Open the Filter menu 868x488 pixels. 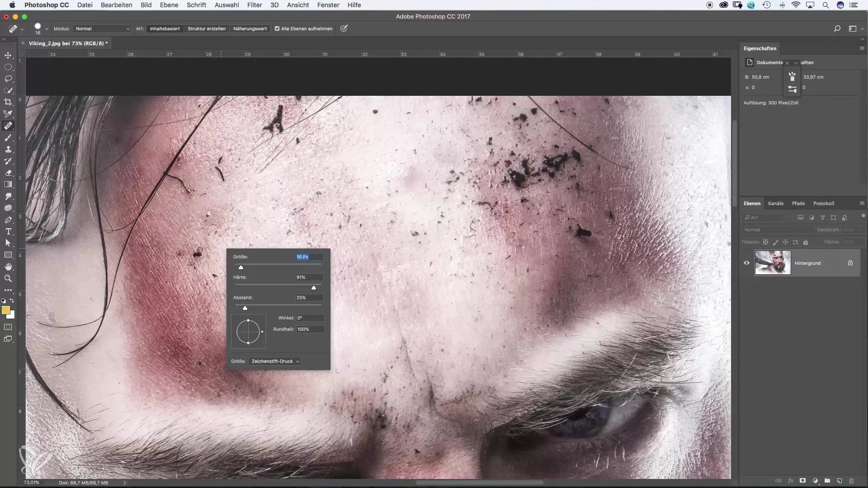pyautogui.click(x=255, y=5)
